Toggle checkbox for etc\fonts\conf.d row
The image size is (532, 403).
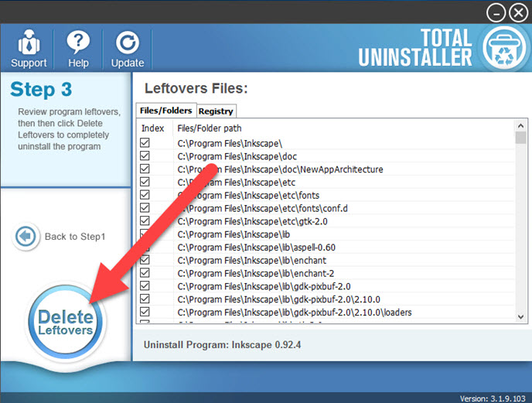[145, 208]
